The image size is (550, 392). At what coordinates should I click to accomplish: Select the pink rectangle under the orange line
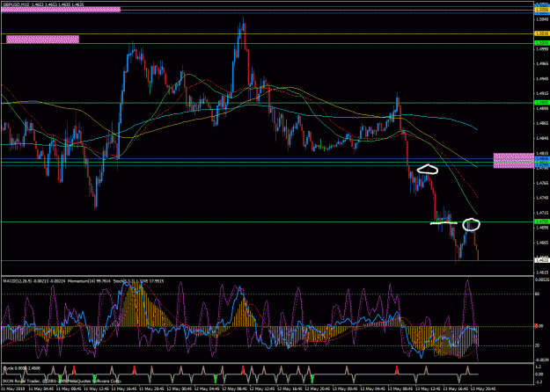42,39
